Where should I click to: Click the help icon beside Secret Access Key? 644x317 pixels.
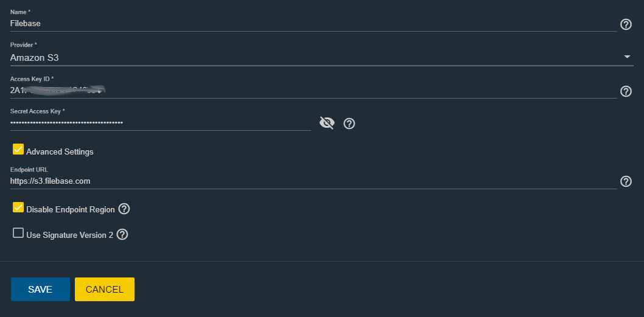349,123
